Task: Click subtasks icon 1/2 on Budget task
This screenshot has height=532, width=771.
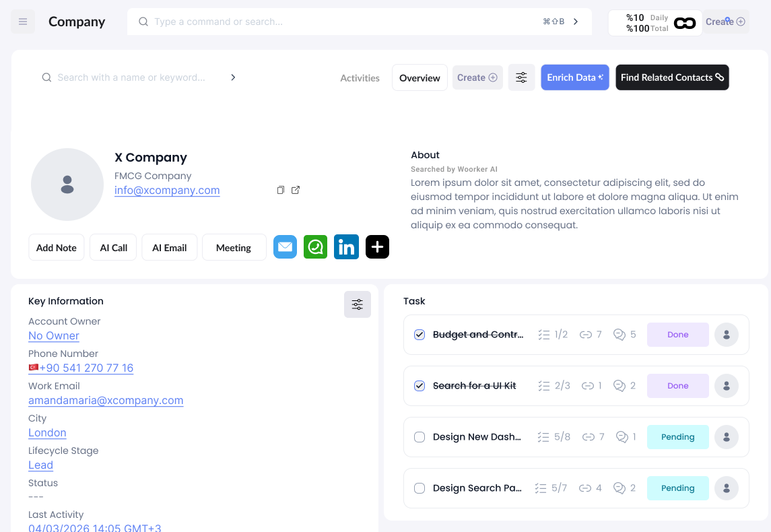Action: click(x=544, y=335)
